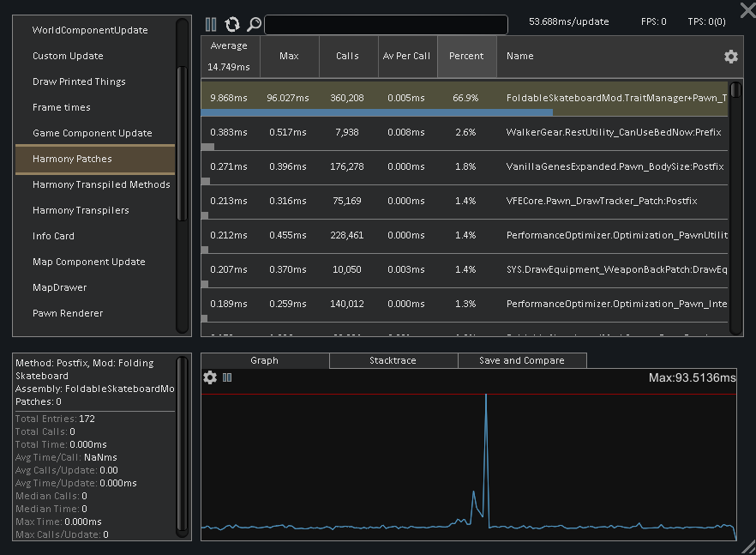The height and width of the screenshot is (555, 756).
Task: Select Game Component Update category
Action: pyautogui.click(x=95, y=133)
